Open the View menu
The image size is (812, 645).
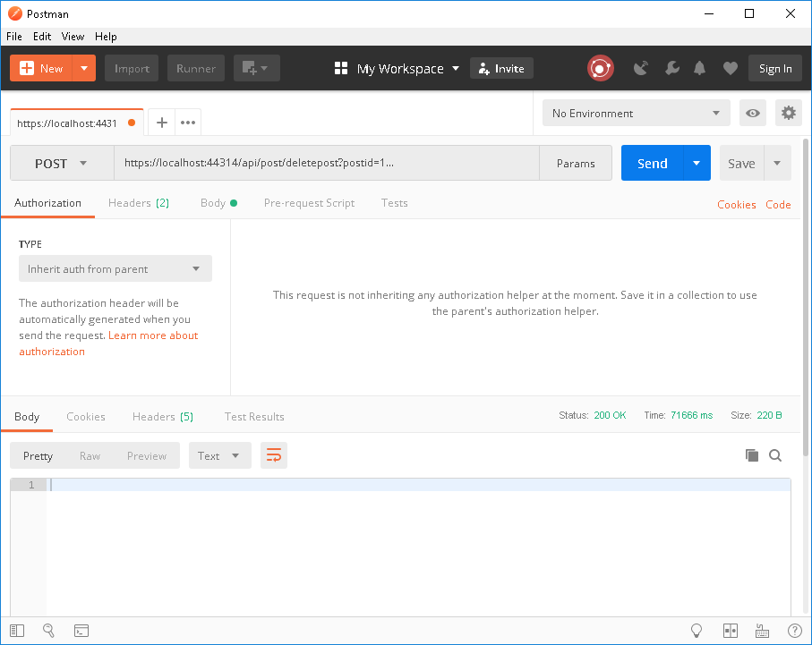click(73, 37)
